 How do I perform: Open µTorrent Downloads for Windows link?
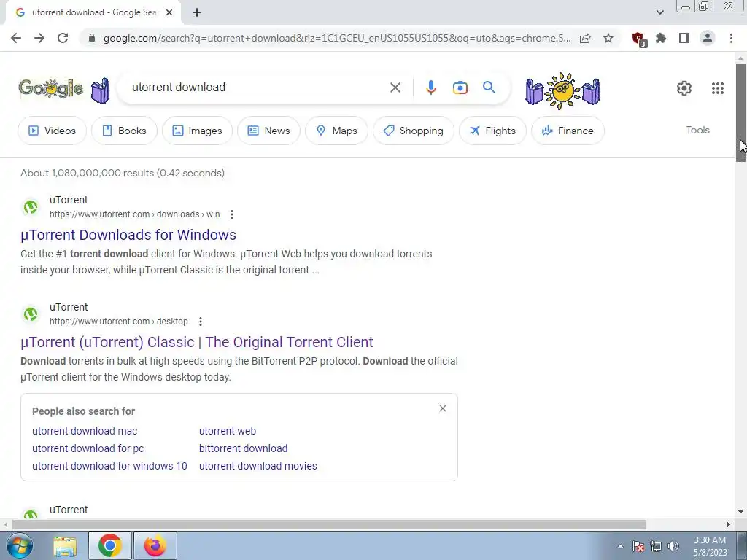128,235
